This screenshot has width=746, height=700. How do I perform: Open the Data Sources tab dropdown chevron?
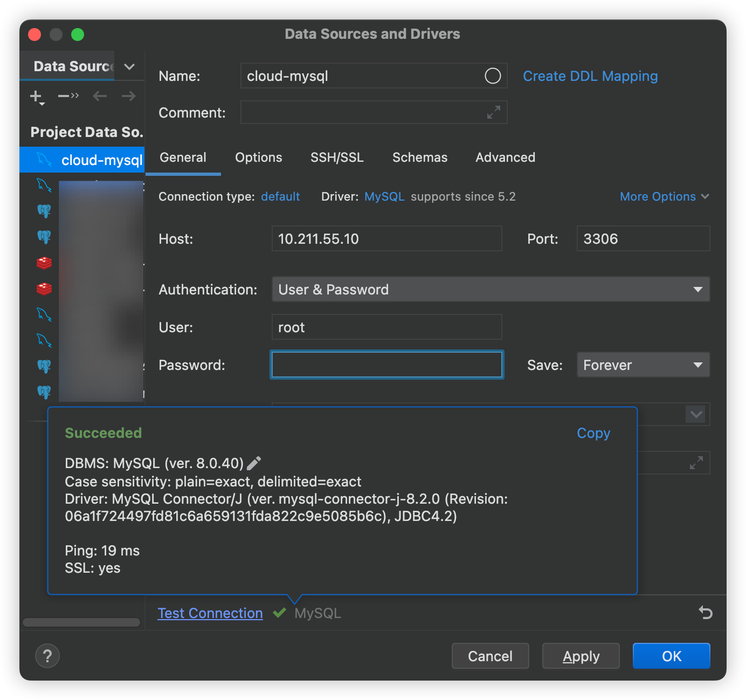(129, 66)
